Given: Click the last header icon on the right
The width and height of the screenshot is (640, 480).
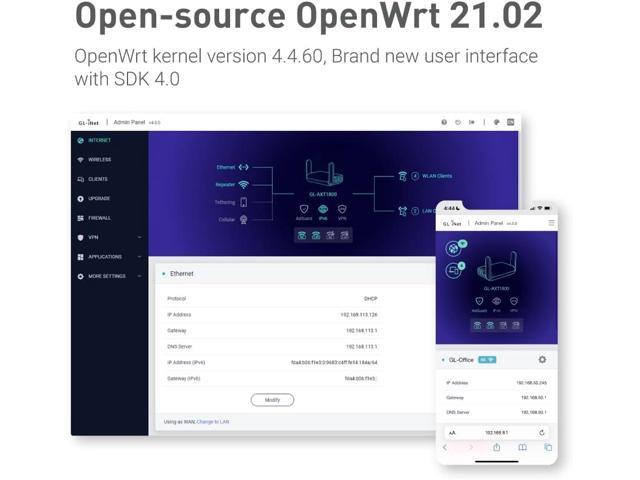Looking at the screenshot, I should pyautogui.click(x=511, y=122).
